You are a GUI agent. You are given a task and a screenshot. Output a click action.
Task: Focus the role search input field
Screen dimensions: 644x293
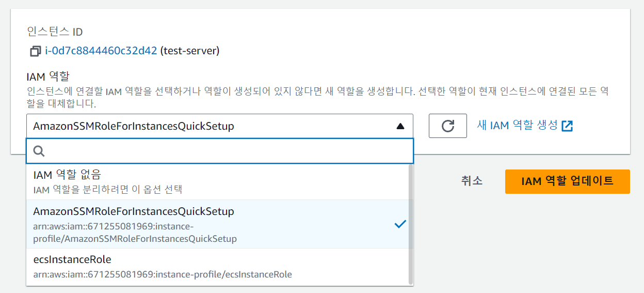click(220, 151)
